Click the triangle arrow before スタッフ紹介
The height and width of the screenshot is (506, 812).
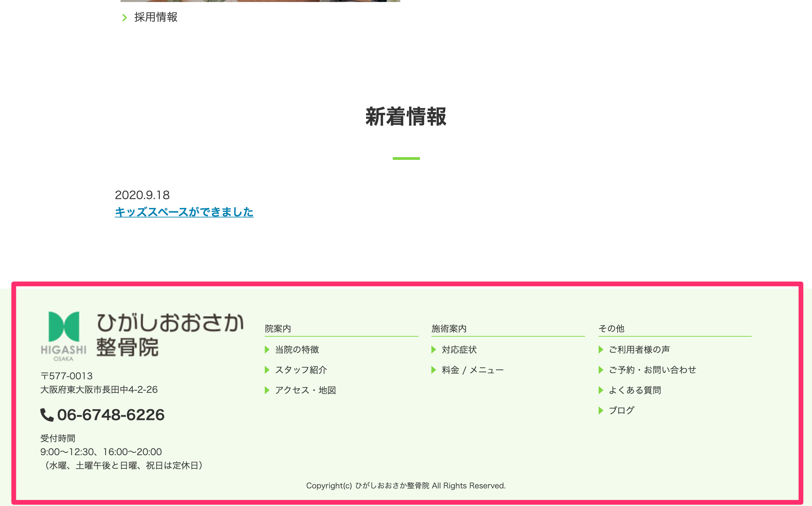(267, 370)
